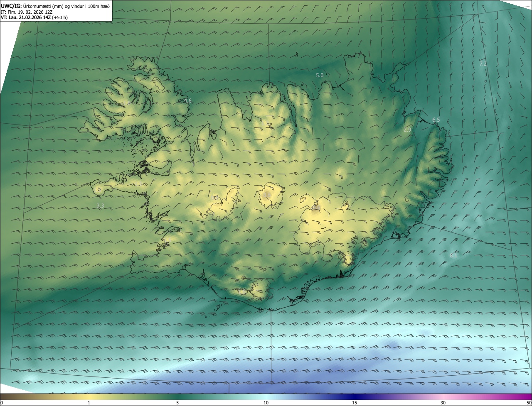The height and width of the screenshot is (406, 532).
Task: Click the 7.2 value in the northeast sea
Action: coord(483,64)
